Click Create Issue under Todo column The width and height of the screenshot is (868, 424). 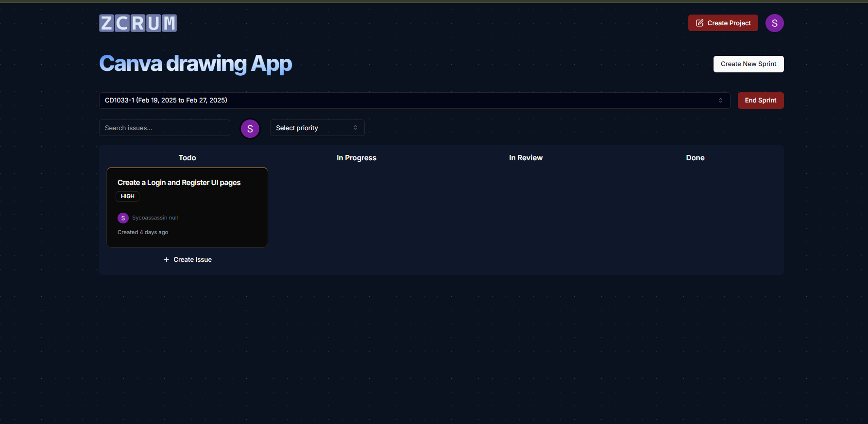(187, 260)
